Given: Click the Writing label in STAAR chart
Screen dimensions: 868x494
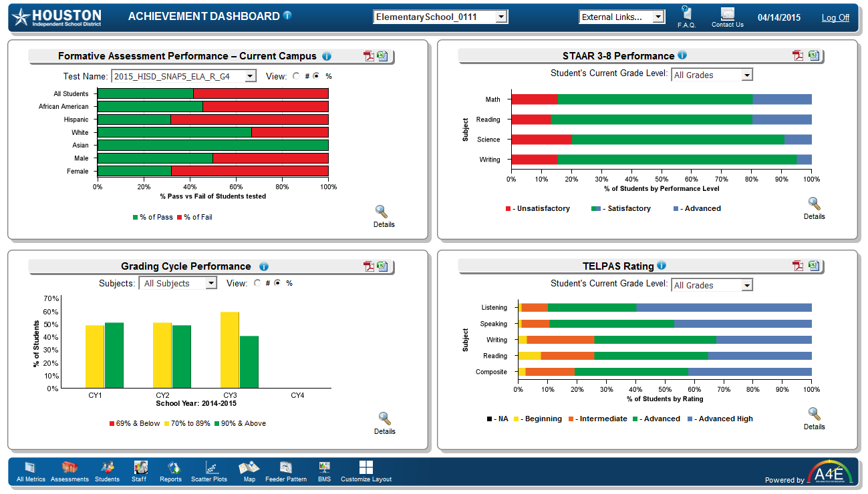Looking at the screenshot, I should (490, 160).
